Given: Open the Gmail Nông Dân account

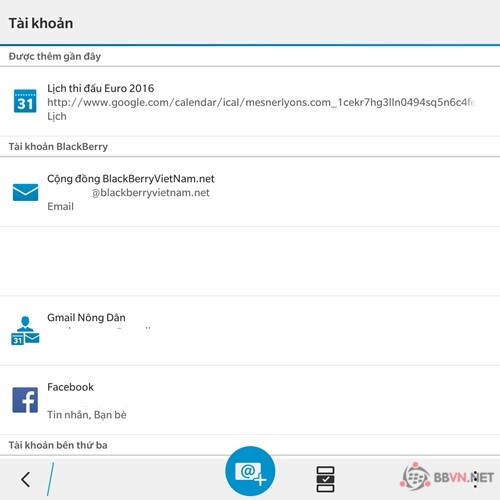Looking at the screenshot, I should (250, 331).
